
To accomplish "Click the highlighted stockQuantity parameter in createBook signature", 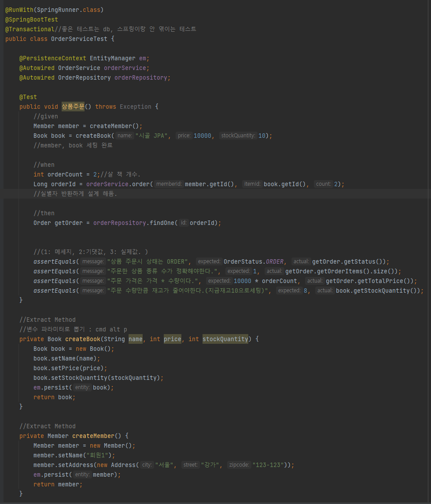I will (x=225, y=339).
